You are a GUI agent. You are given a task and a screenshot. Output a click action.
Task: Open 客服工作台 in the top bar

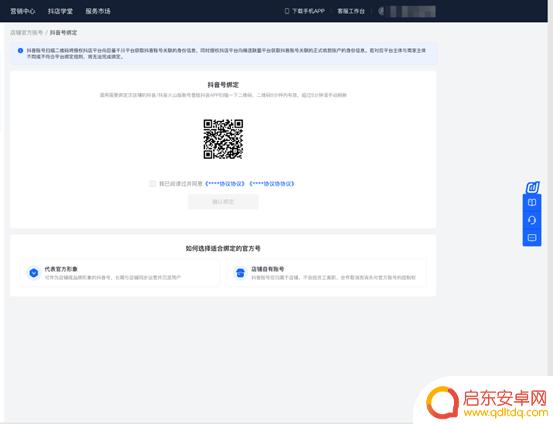pos(351,11)
